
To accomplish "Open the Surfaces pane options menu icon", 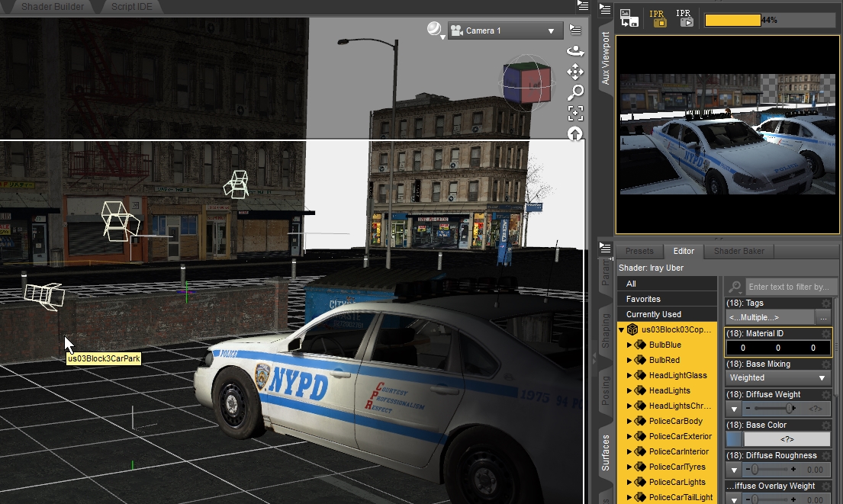I will [606, 248].
